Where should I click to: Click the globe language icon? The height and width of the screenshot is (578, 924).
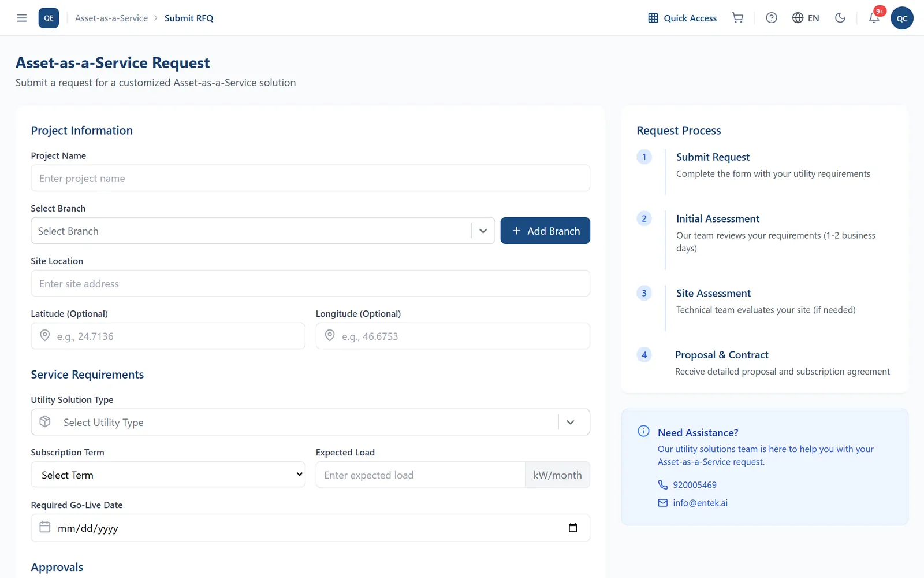point(798,18)
